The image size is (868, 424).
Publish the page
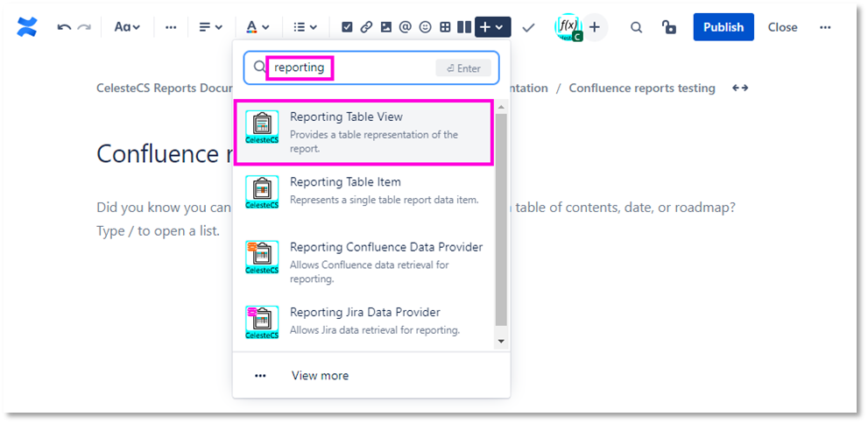pyautogui.click(x=723, y=27)
